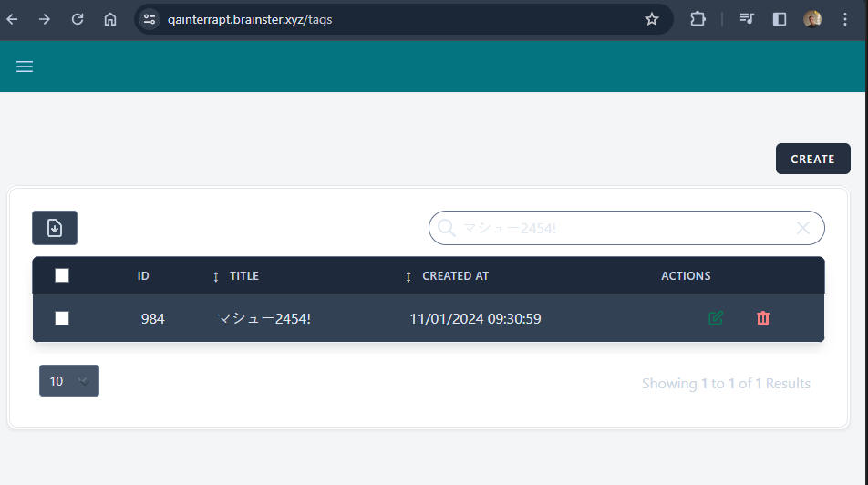Clear search with the X icon
The width and height of the screenshot is (868, 485).
point(803,228)
